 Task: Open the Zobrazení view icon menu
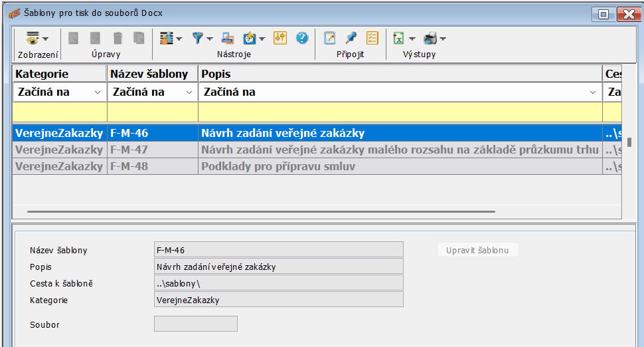pyautogui.click(x=33, y=39)
